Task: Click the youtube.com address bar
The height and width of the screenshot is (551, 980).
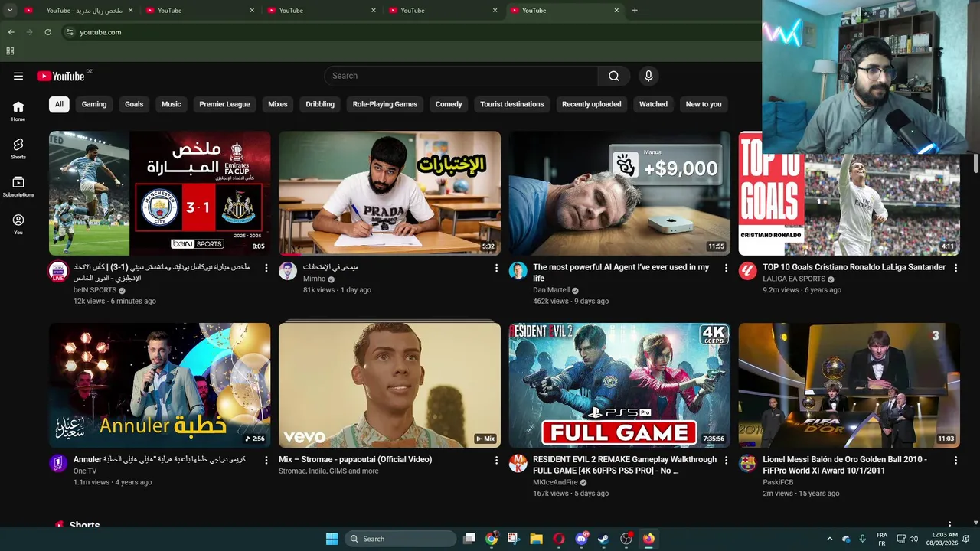Action: tap(100, 32)
